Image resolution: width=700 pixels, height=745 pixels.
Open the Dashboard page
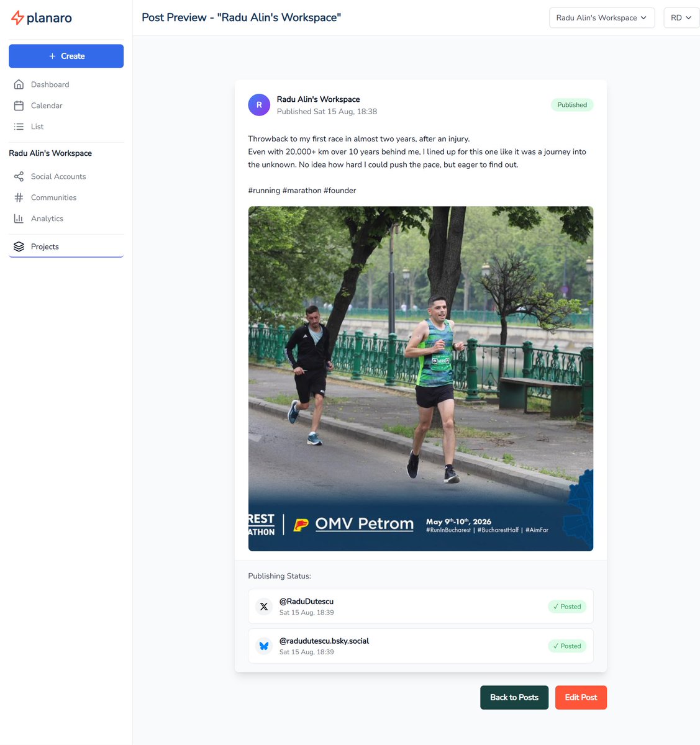click(x=66, y=84)
